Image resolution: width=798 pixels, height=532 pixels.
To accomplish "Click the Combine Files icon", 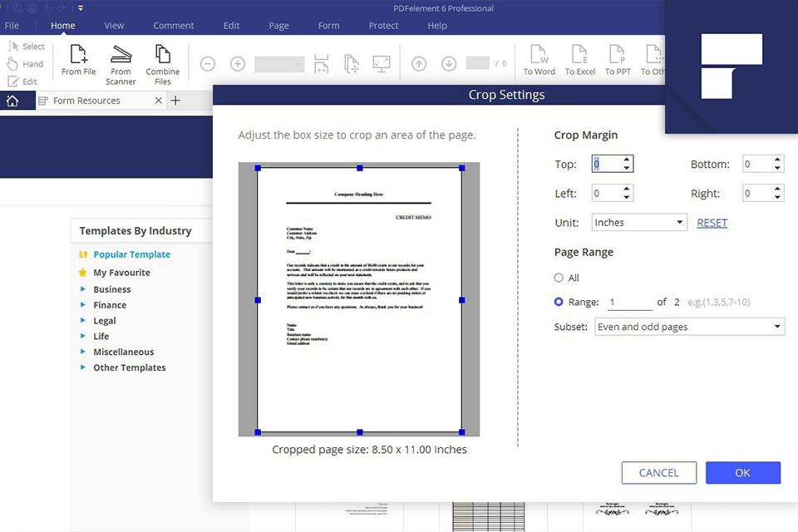I will pos(163,55).
